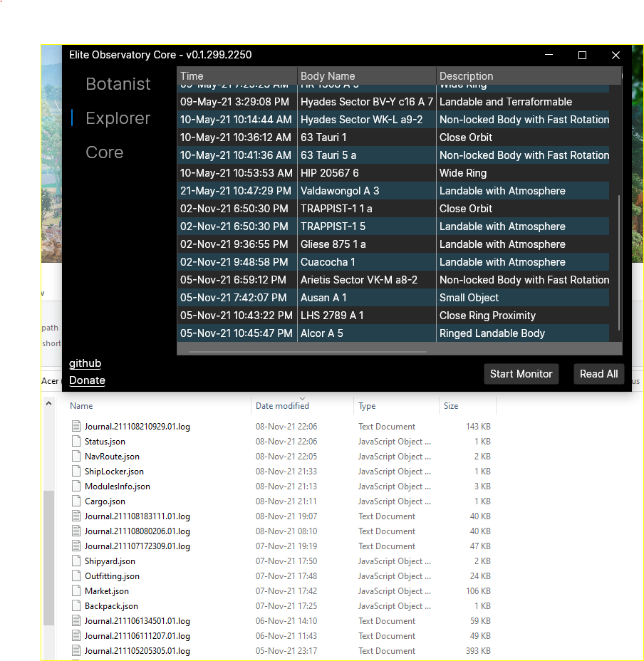The width and height of the screenshot is (644, 661).
Task: Select the Ausan A 1 row
Action: 393,298
